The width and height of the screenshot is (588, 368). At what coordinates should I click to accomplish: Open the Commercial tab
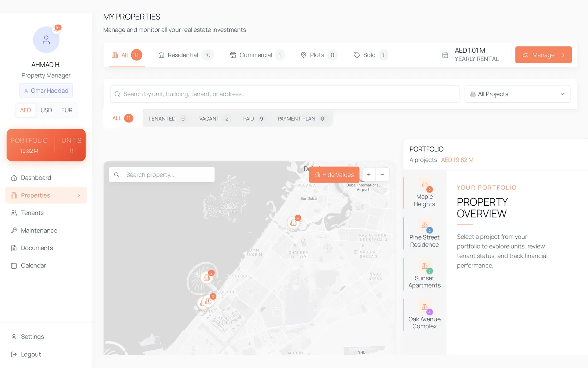point(257,55)
